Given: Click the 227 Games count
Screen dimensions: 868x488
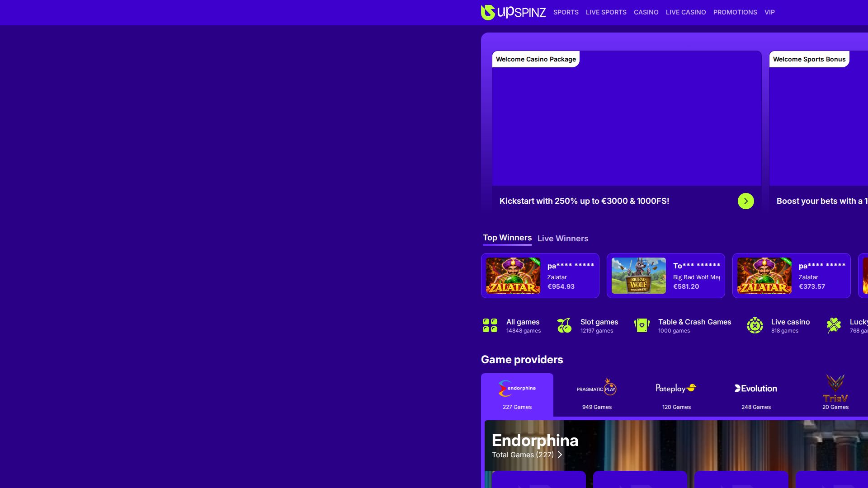Looking at the screenshot, I should (x=517, y=407).
